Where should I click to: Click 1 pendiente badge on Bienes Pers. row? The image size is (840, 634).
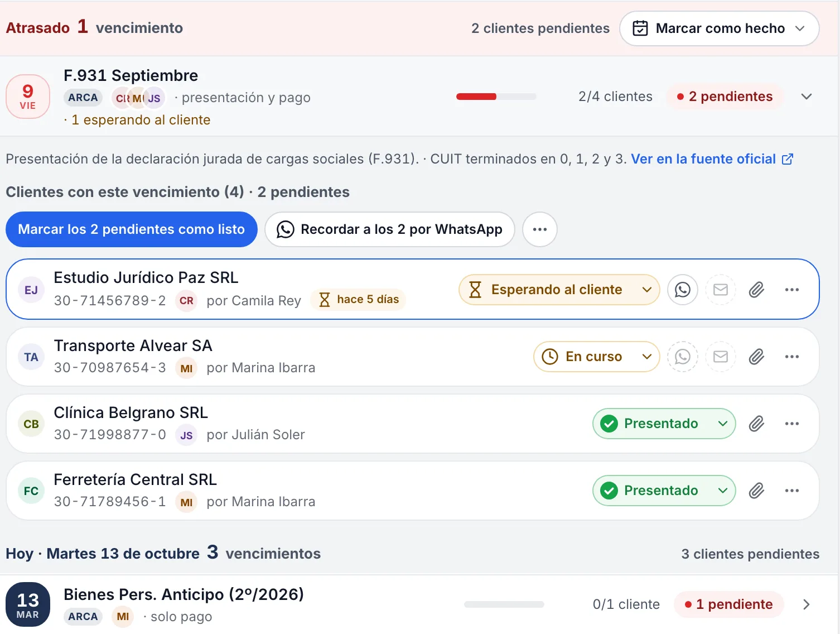click(728, 604)
